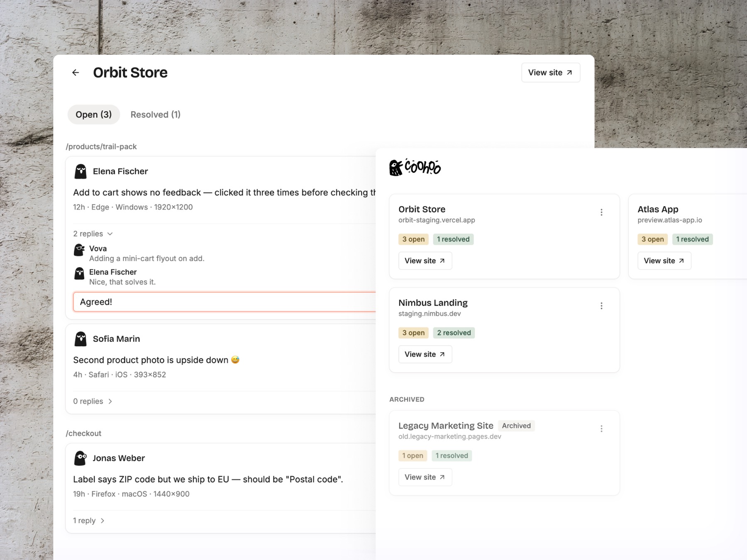Click the old.legacy-marketing.pages.dev URL text
Screen dimensions: 747x560
[x=450, y=437]
